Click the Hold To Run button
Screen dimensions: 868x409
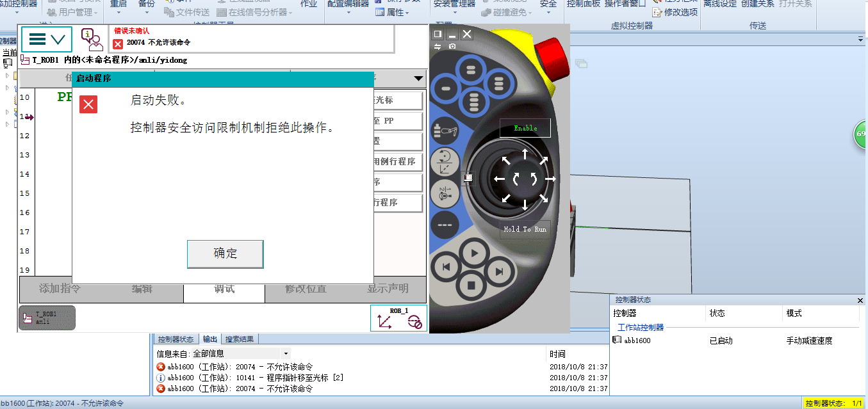pos(525,229)
